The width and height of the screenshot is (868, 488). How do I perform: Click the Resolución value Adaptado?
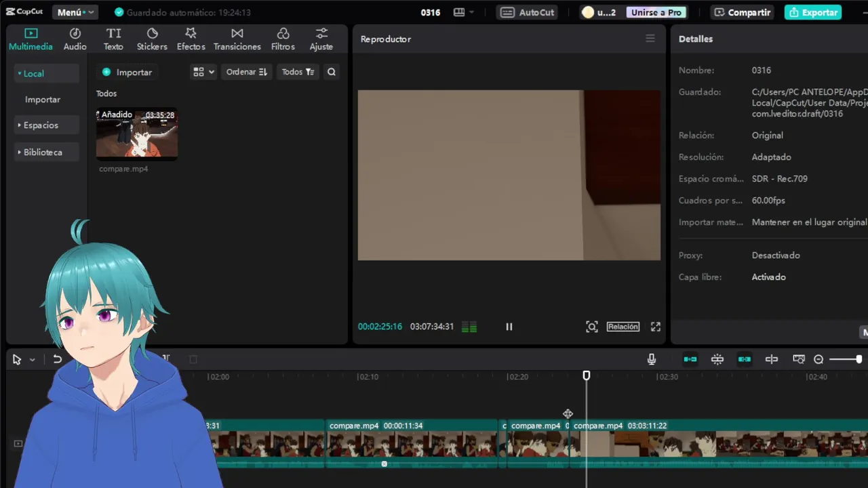[772, 157]
